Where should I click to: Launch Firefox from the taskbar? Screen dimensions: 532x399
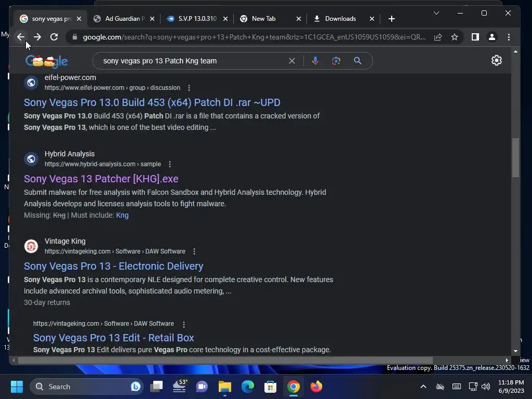point(316,387)
